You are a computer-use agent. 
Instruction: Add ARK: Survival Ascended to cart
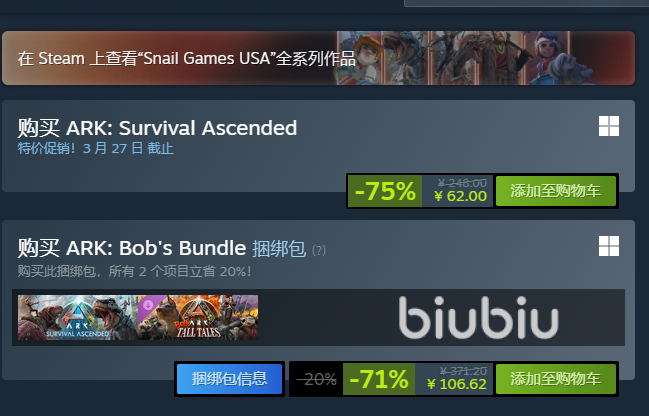555,191
